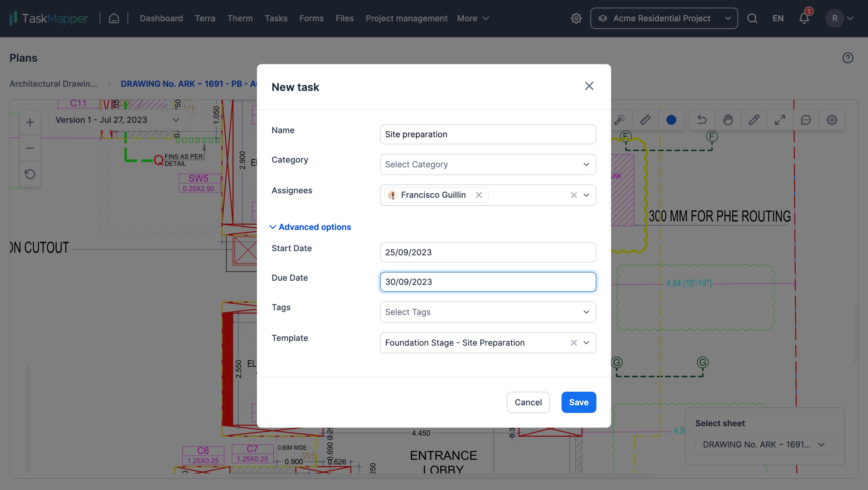The height and width of the screenshot is (490, 868).
Task: Open Project management menu item
Action: click(x=406, y=18)
